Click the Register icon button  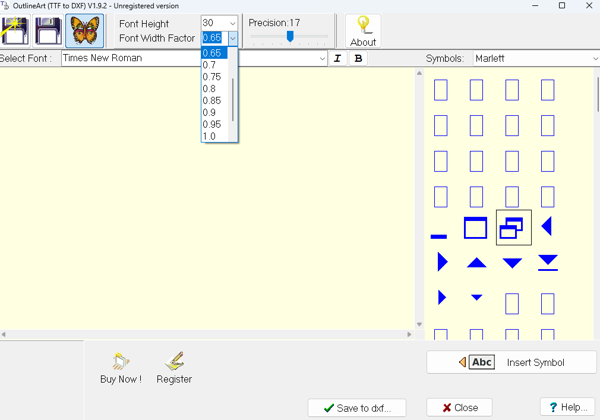pos(174,367)
